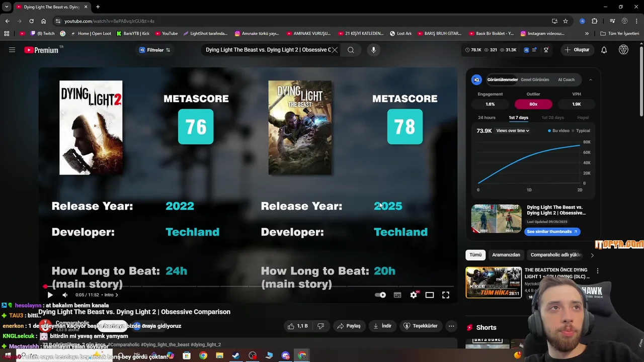
Task: Click the search magnifier button
Action: point(351,50)
